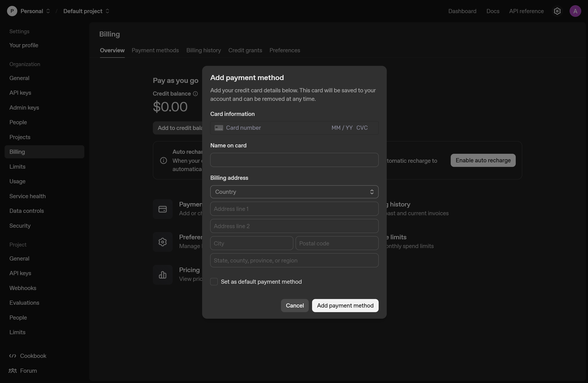This screenshot has width=588, height=383.
Task: Cancel the payment method dialog
Action: point(294,305)
